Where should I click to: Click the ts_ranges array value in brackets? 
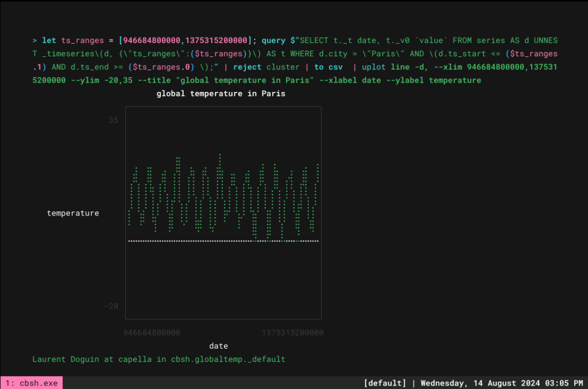185,40
